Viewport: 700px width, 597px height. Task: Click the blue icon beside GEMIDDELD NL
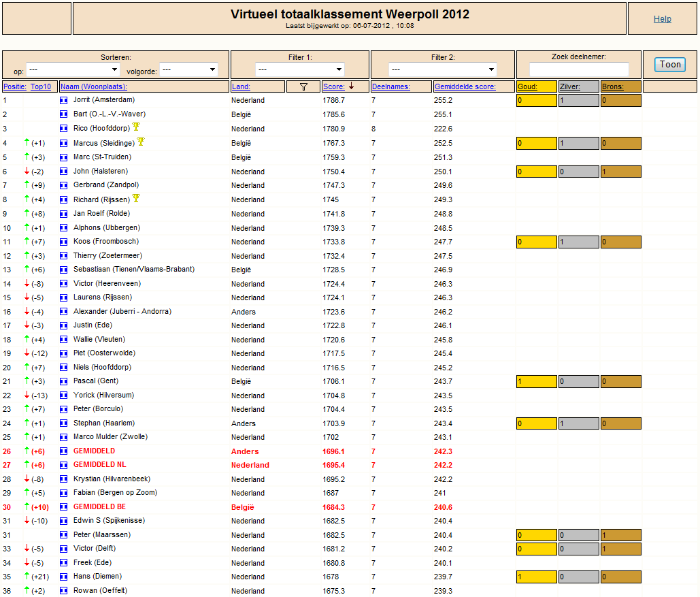pos(64,465)
